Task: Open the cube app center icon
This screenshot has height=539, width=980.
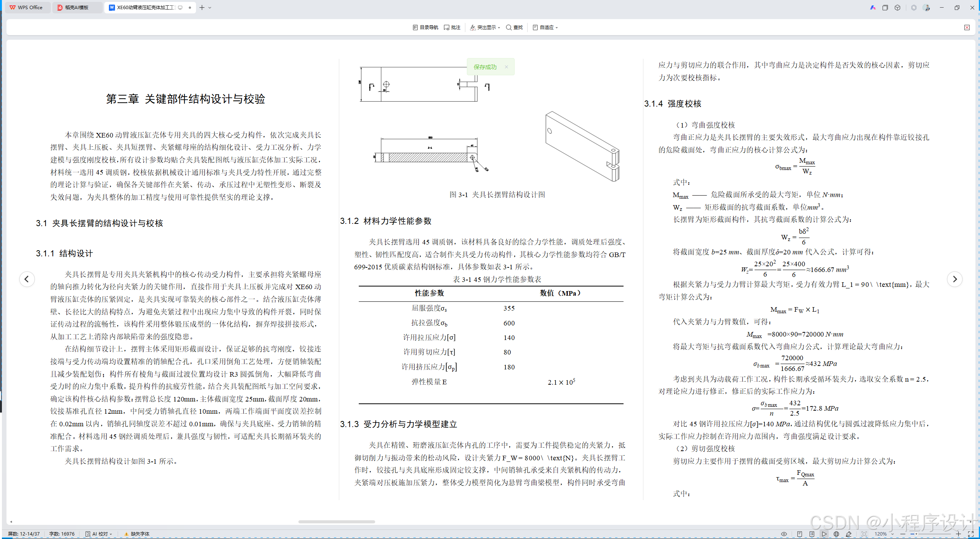Action: (897, 7)
